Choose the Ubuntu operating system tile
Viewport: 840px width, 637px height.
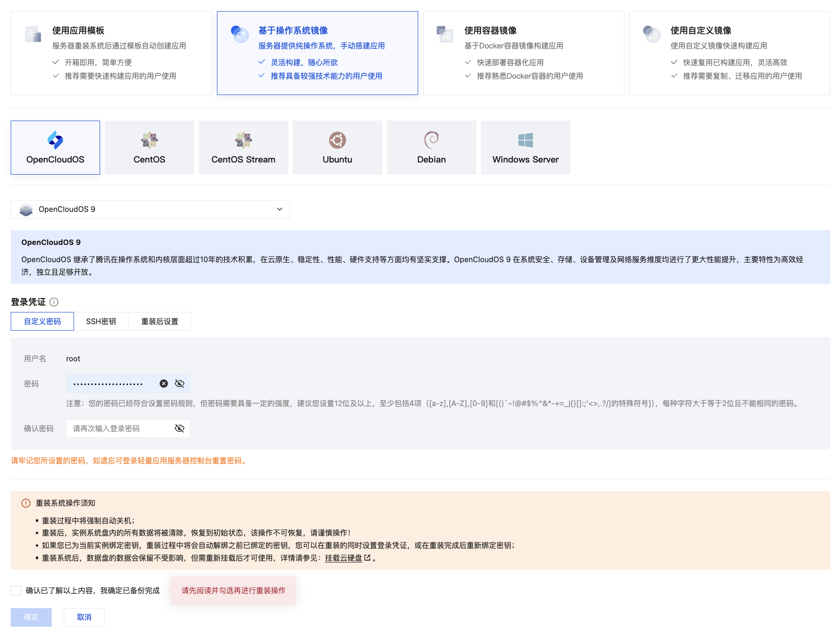point(338,148)
